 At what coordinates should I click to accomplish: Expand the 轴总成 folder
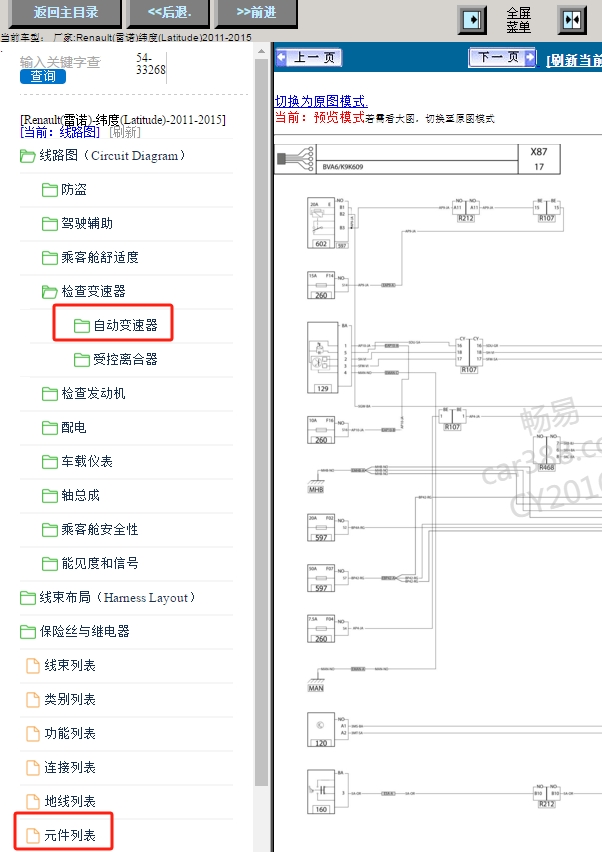coord(71,495)
